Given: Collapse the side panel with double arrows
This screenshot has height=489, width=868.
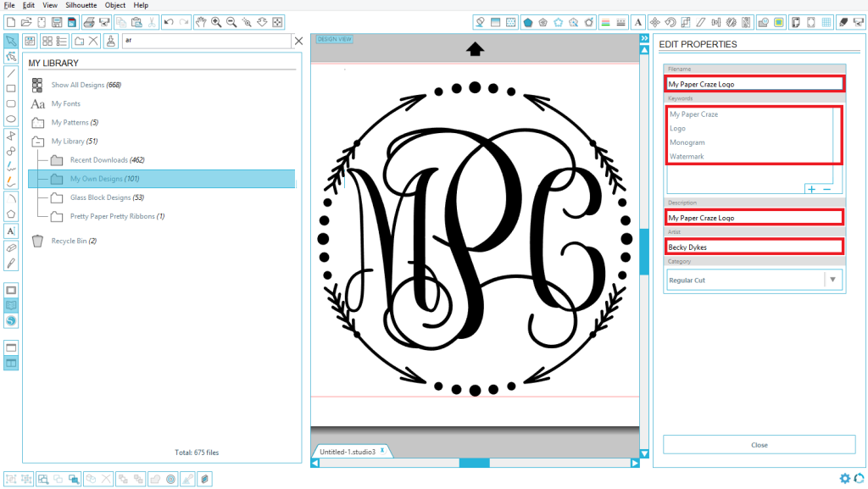Looking at the screenshot, I should (644, 39).
